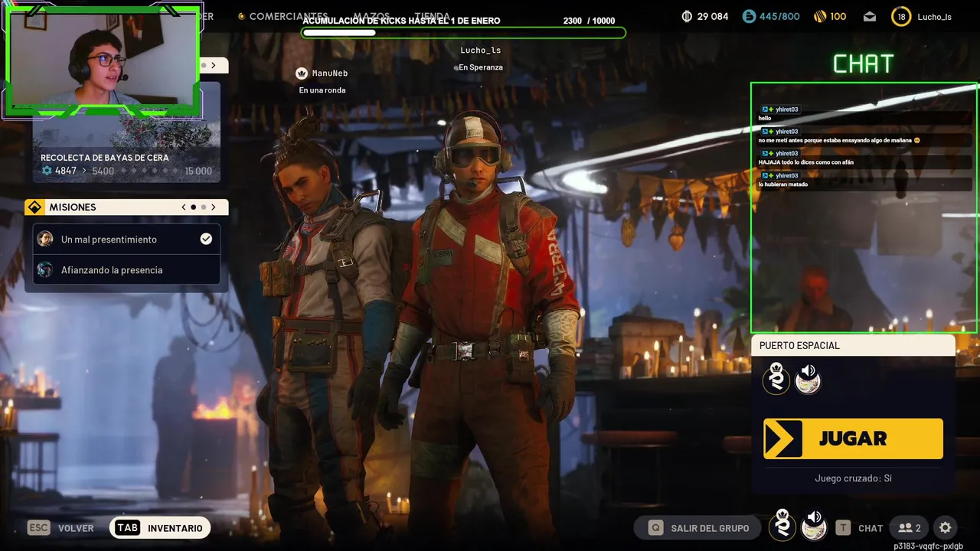Click the coin balance showing 29 084

705,16
